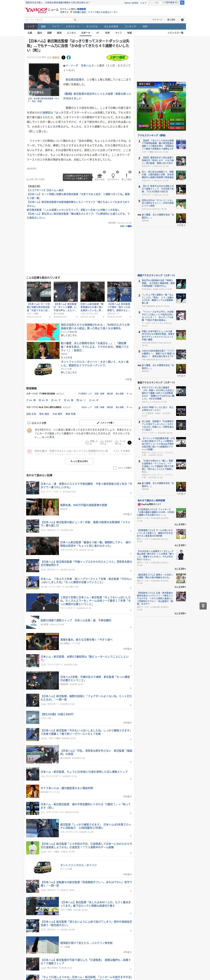Select the ランキング navigation tab
The height and width of the screenshot is (980, 210).
click(130, 27)
